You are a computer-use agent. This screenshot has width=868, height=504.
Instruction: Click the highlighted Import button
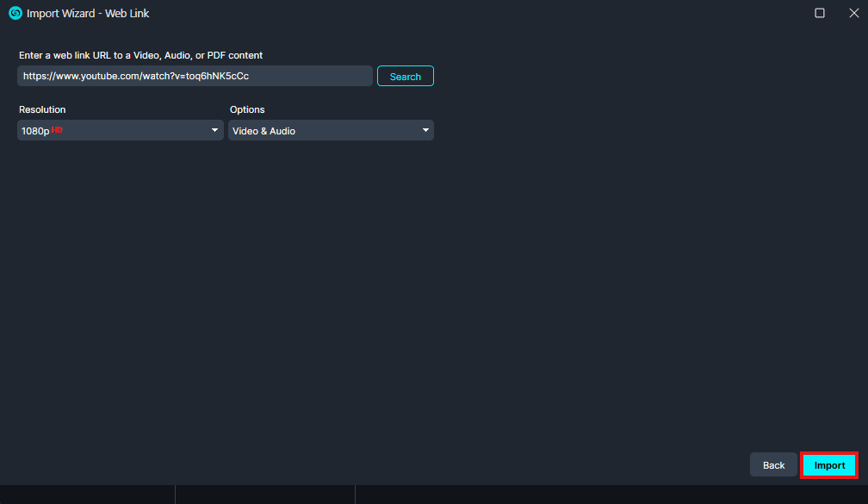[x=829, y=465]
